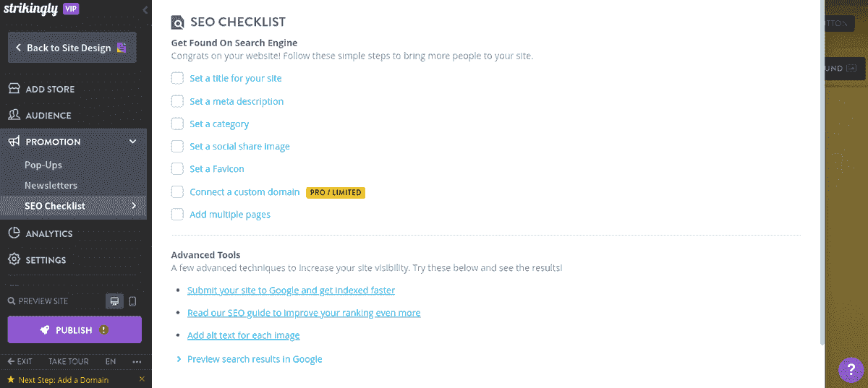Switch preview to mobile phone icon

click(x=132, y=301)
